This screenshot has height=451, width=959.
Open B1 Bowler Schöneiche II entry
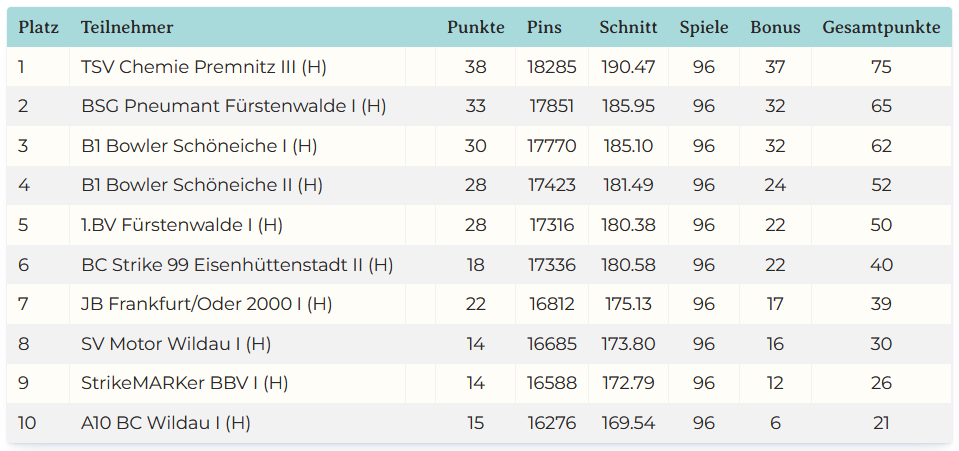[x=202, y=185]
